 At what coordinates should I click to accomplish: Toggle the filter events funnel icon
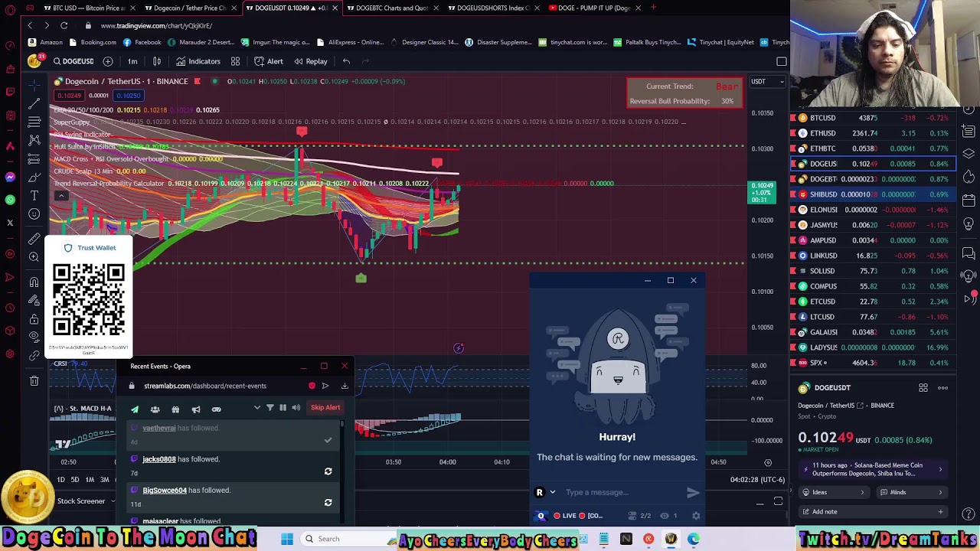coord(269,408)
